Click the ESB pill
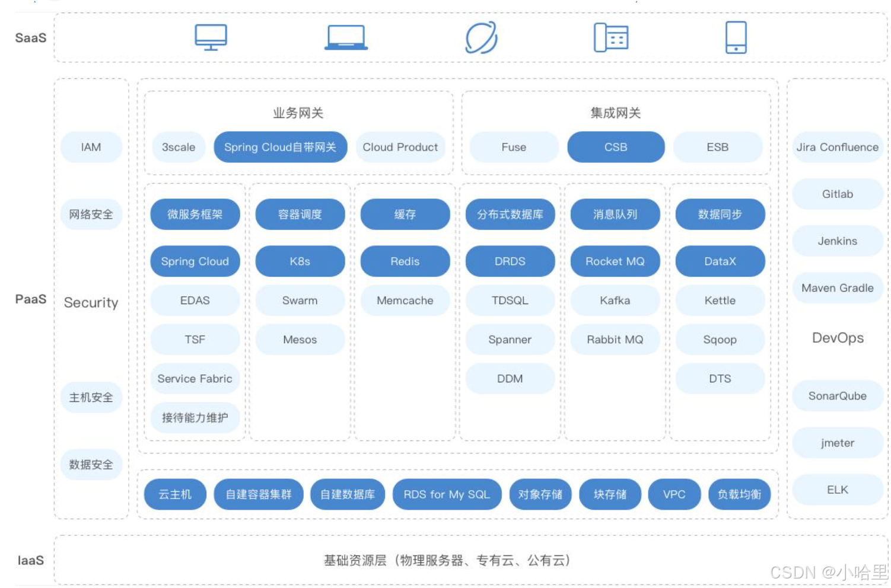891x588 pixels. 718,147
